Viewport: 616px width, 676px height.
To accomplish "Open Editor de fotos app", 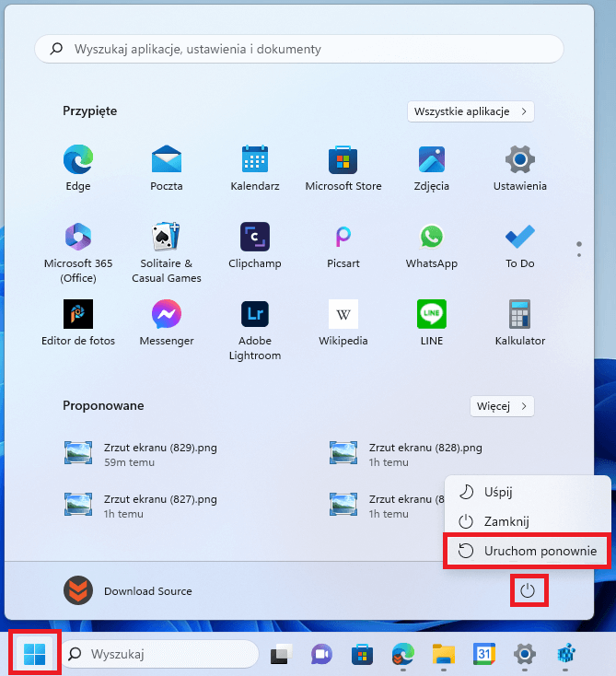I will coord(78,323).
